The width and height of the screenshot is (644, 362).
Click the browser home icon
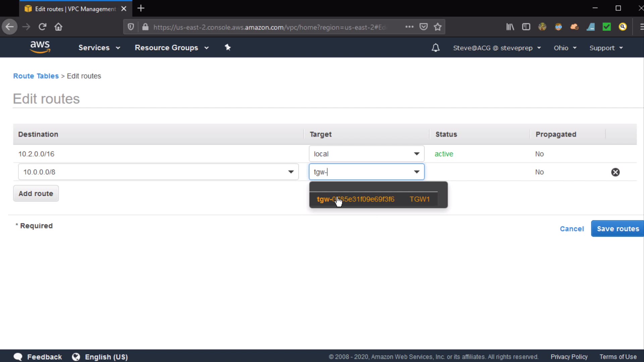[x=58, y=27]
